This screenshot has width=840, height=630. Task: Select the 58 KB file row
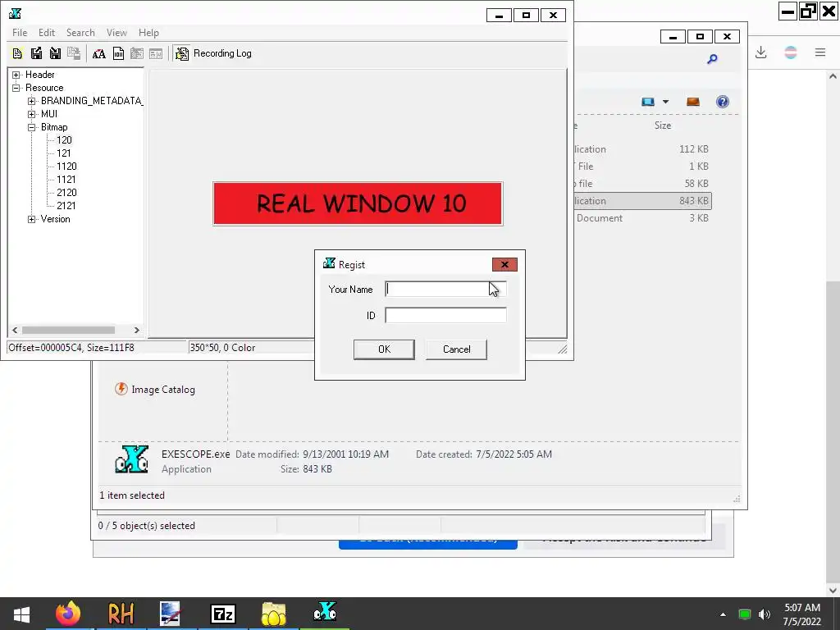(643, 184)
